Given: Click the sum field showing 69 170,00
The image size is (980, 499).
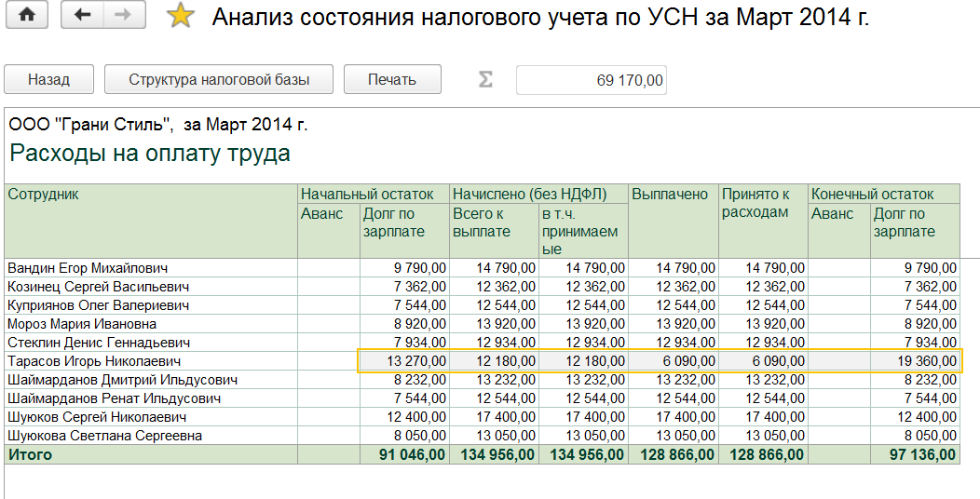Looking at the screenshot, I should [591, 80].
